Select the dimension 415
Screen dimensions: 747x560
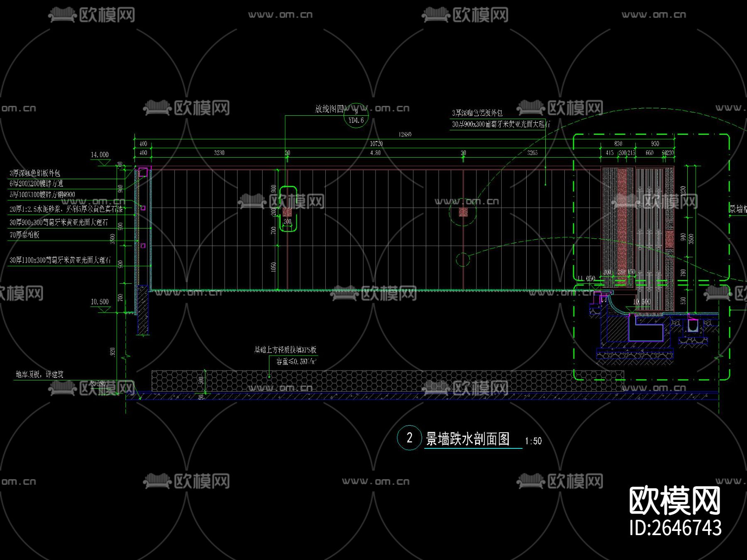tap(609, 153)
